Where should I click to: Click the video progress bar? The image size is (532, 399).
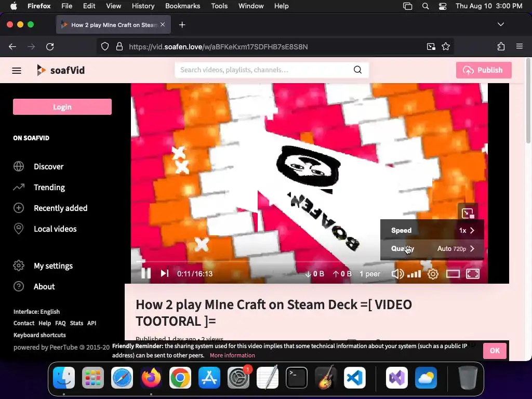(309, 262)
